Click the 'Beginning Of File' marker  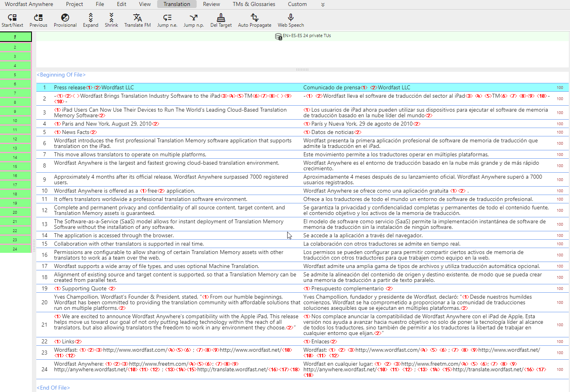61,75
